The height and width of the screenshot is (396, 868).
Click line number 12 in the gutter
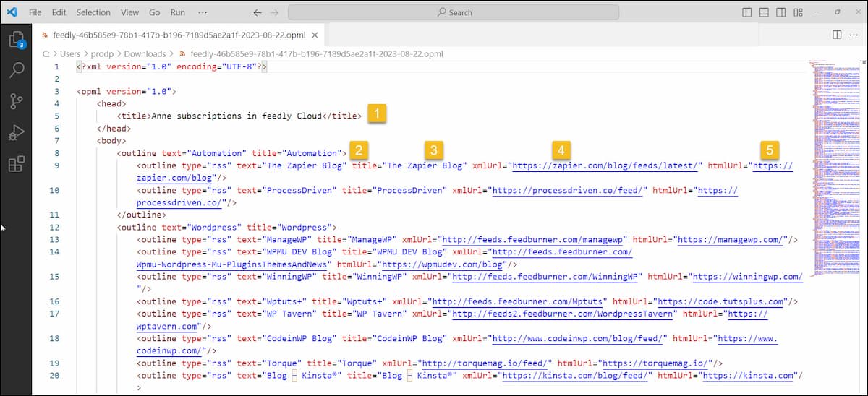55,227
